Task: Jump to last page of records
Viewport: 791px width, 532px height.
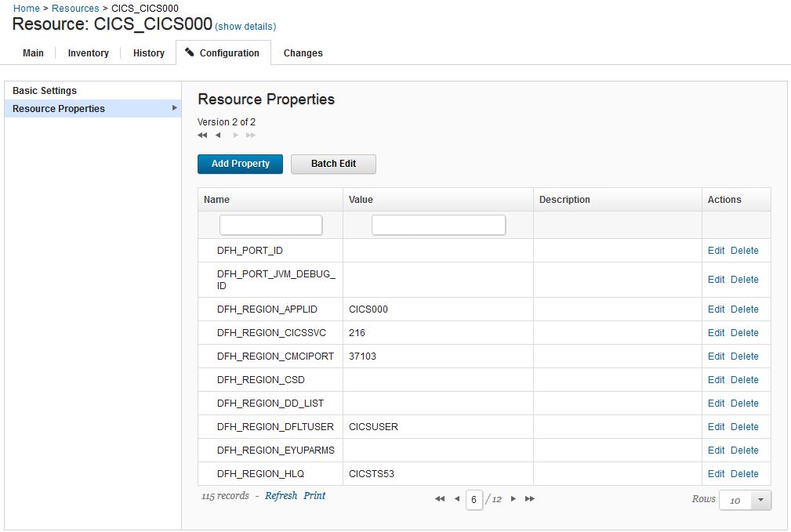Action: click(x=530, y=499)
